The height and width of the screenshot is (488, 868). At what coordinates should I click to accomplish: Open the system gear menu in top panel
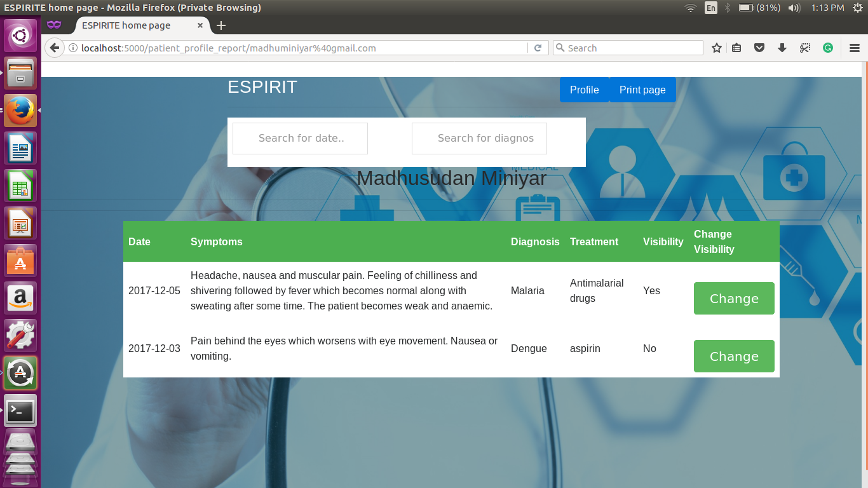click(858, 8)
